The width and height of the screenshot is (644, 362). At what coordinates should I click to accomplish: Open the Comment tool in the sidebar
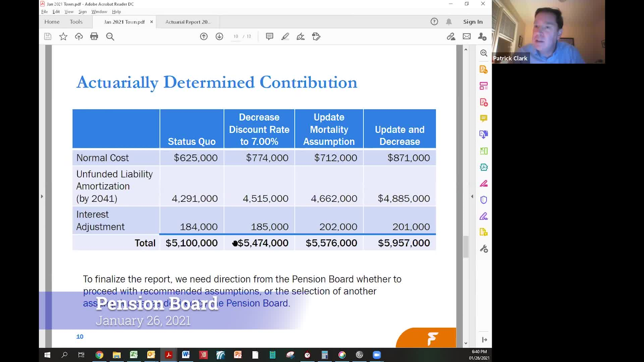point(483,118)
